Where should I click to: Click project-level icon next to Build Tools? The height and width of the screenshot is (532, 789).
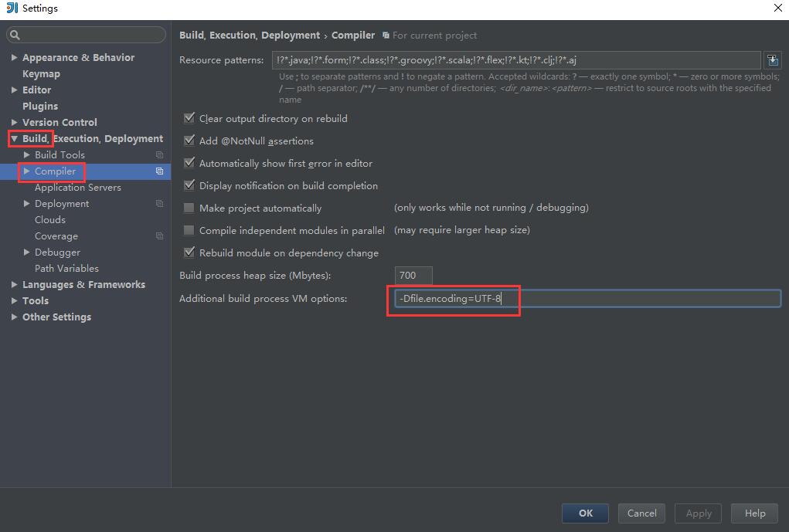(x=159, y=155)
